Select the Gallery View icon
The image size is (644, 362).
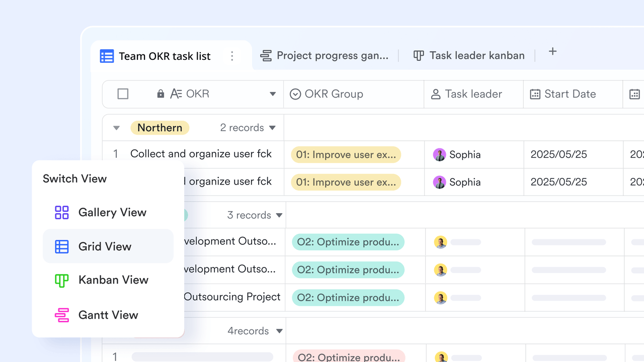(62, 212)
